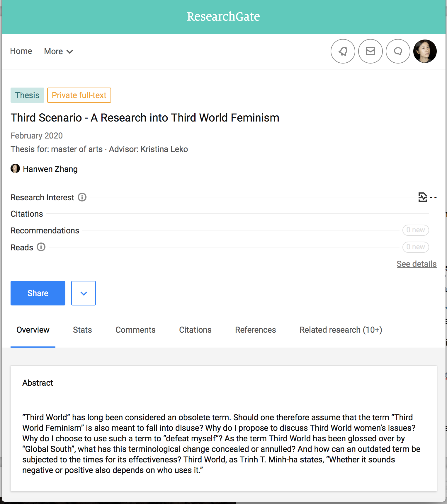Screen dimensions: 447x504
Task: Click the Reads info icon
Action: tap(41, 247)
